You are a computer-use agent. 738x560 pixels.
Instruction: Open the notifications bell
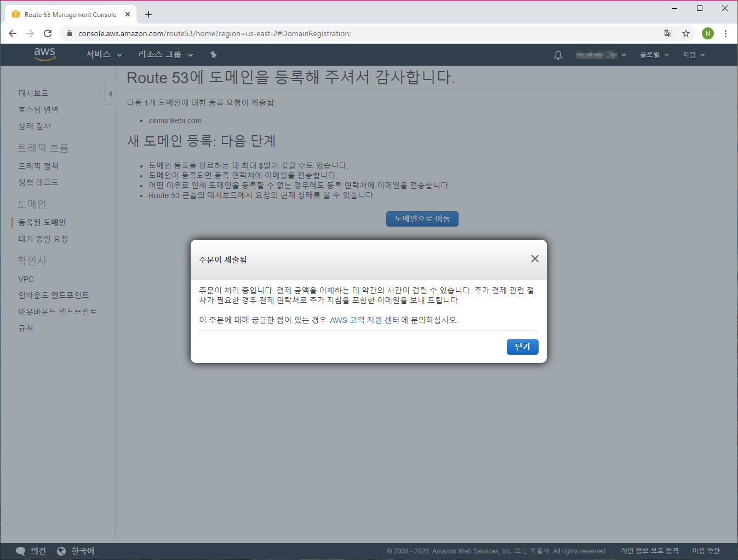[558, 55]
